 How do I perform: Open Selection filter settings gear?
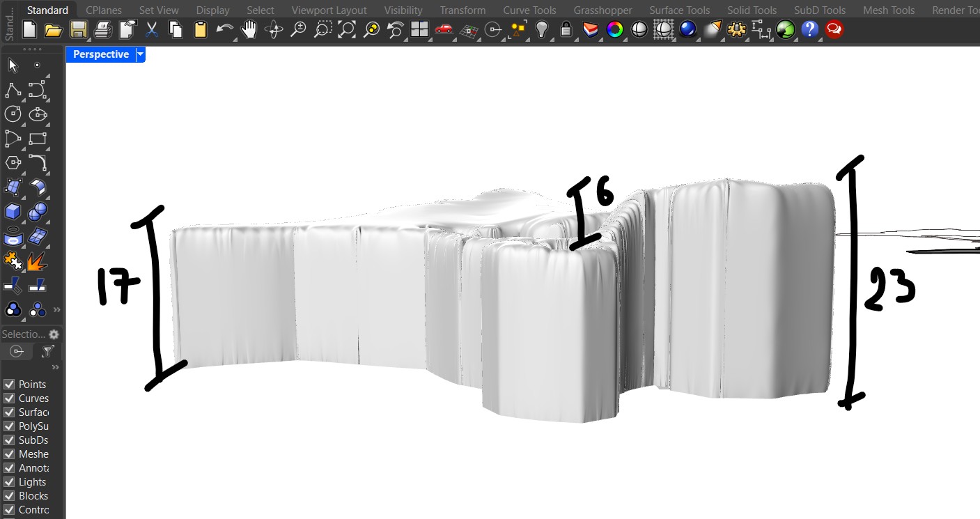click(x=54, y=334)
